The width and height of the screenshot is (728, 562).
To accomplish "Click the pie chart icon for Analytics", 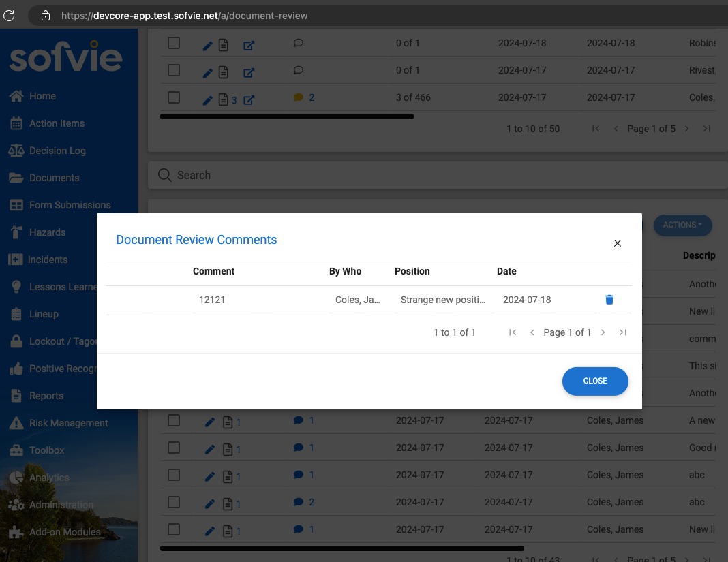I will pos(16,478).
